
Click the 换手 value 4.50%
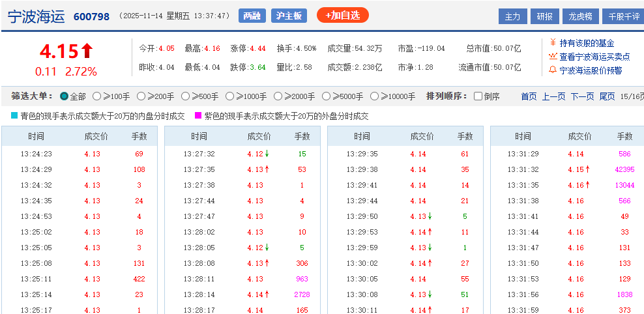coord(306,48)
